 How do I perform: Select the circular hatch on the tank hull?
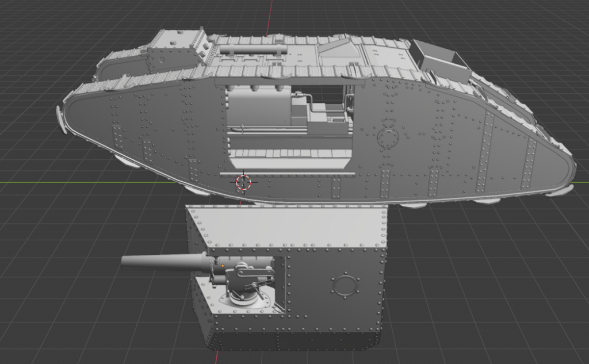[387, 138]
